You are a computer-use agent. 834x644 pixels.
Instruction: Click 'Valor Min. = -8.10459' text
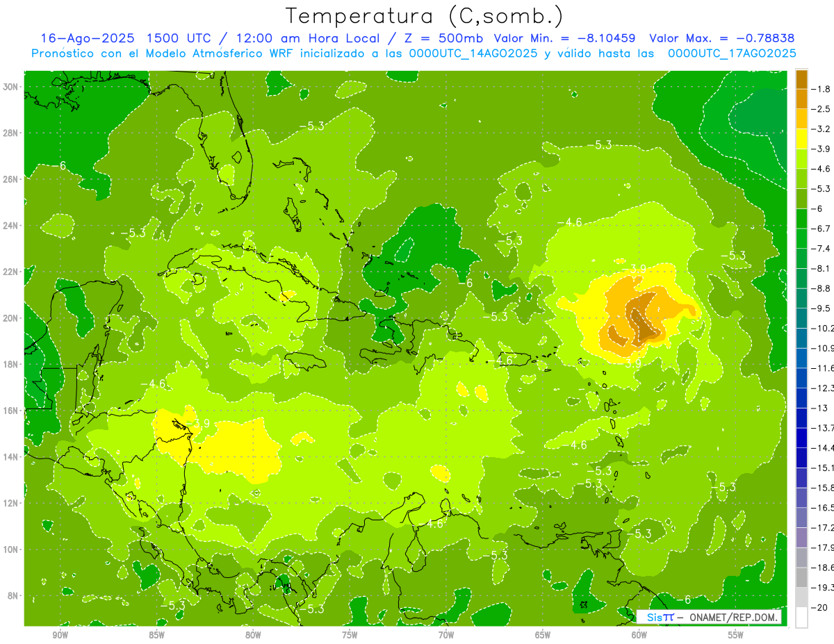click(564, 38)
